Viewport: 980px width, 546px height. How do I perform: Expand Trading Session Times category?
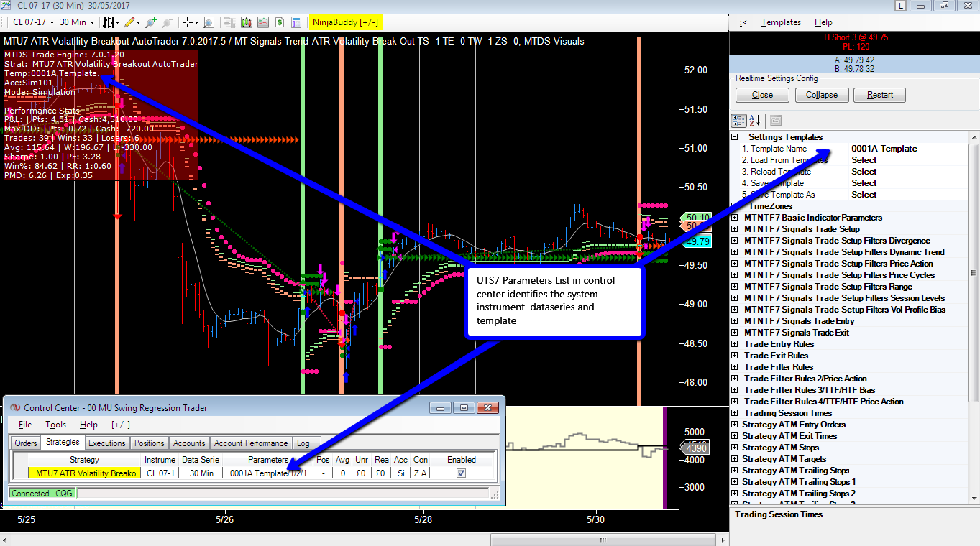(x=735, y=413)
